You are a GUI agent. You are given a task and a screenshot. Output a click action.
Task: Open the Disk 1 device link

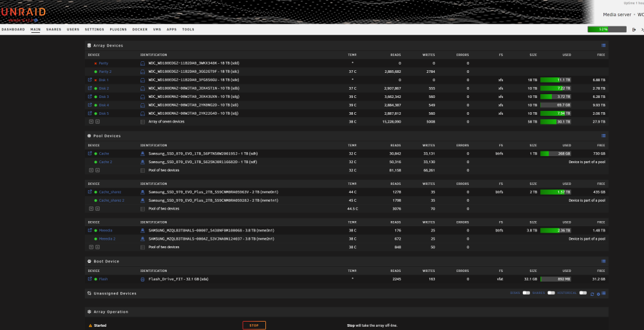coord(104,80)
